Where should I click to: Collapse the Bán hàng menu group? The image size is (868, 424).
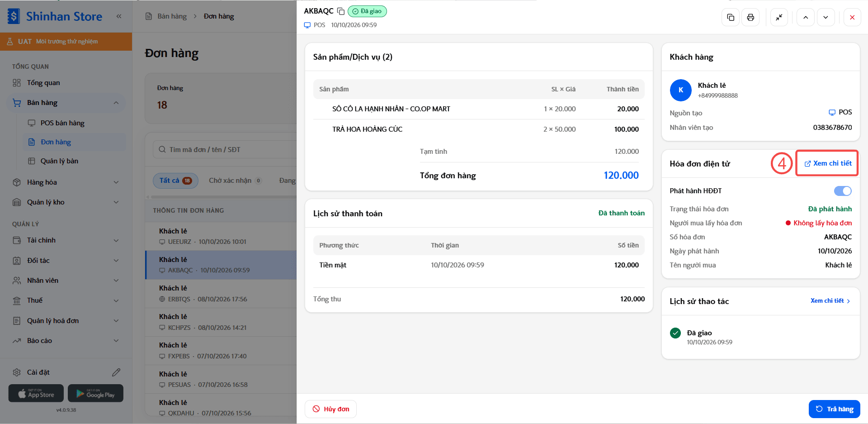pyautogui.click(x=116, y=103)
